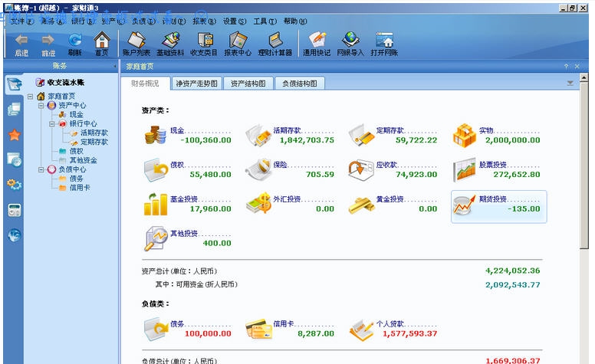This screenshot has width=595, height=364.
Task: Open 通用快记 quick entry toolbar icon
Action: pyautogui.click(x=317, y=39)
